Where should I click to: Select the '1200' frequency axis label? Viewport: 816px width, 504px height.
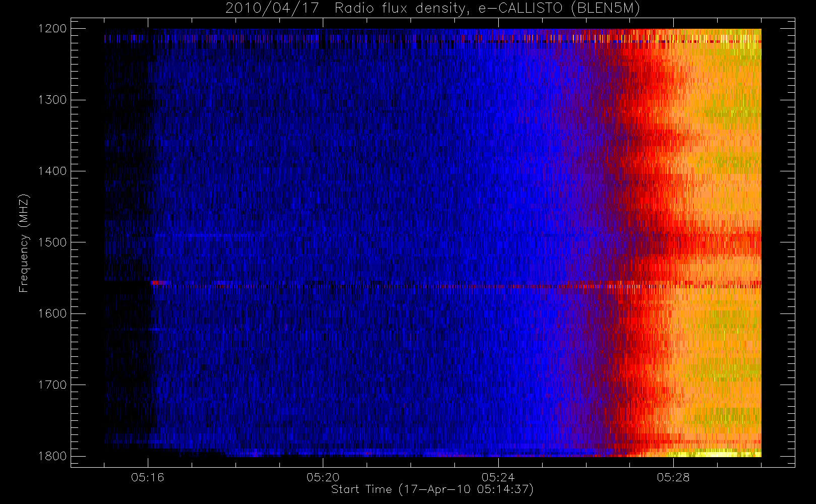coord(52,29)
